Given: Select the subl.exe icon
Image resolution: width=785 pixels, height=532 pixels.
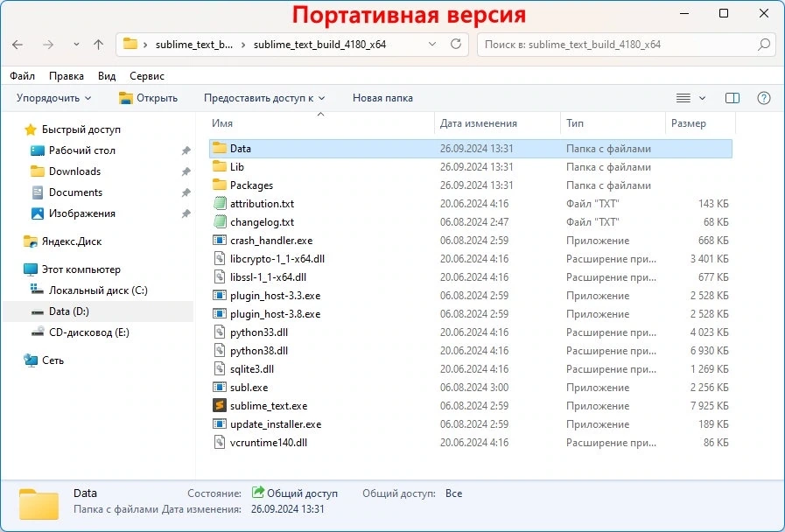Looking at the screenshot, I should (220, 388).
